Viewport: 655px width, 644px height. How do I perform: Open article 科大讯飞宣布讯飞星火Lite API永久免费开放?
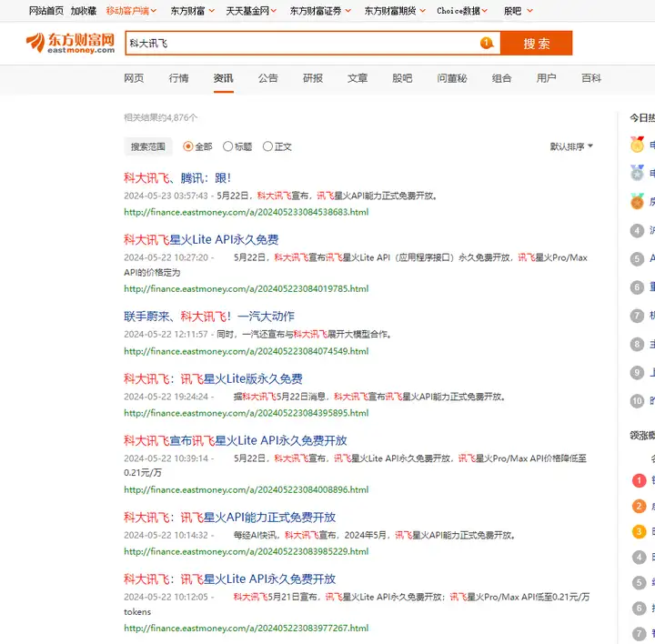pyautogui.click(x=236, y=440)
